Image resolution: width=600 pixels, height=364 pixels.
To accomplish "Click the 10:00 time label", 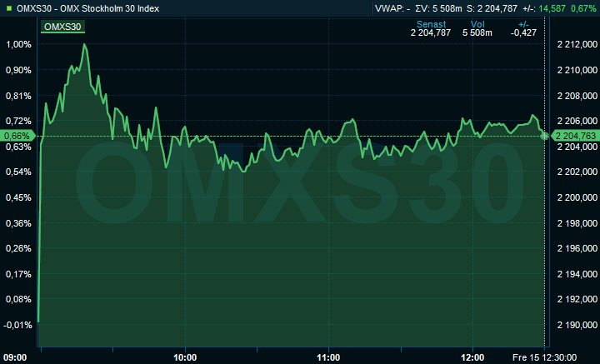I will [x=185, y=358].
